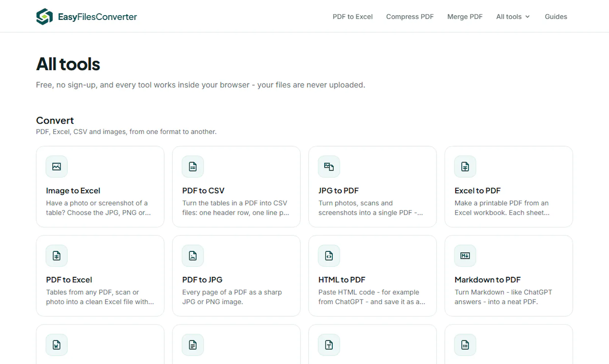Viewport: 609px width, 364px height.
Task: Open the Markdown to PDF tool title
Action: (488, 280)
